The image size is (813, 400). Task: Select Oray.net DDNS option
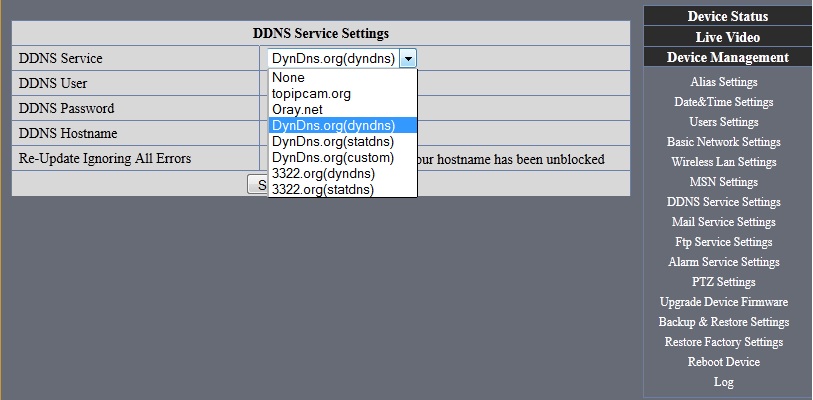point(342,109)
